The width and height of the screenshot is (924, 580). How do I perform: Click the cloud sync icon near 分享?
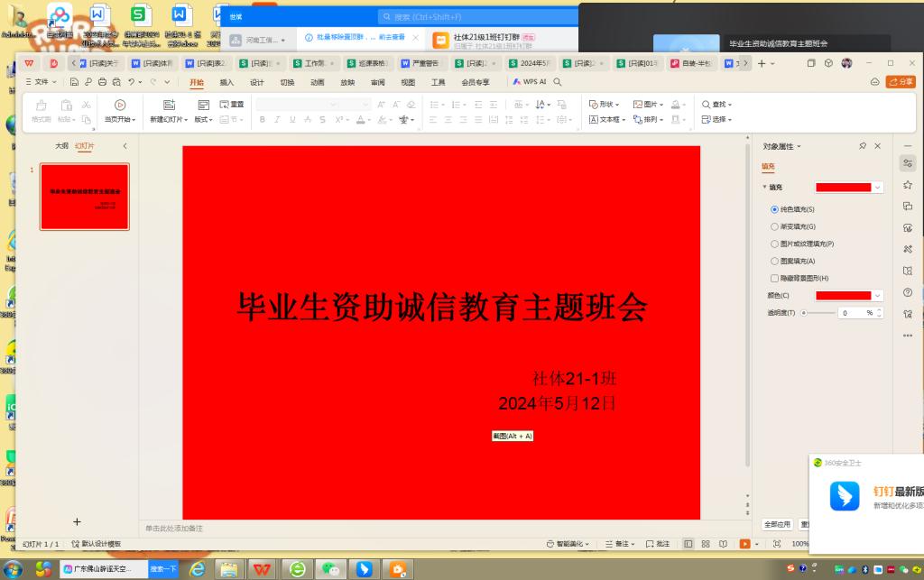875,82
